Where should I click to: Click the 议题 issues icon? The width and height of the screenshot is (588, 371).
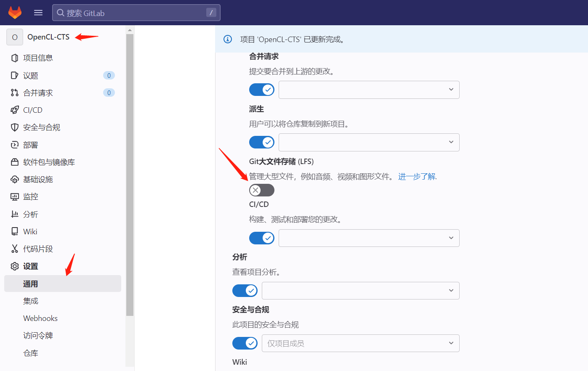point(15,75)
